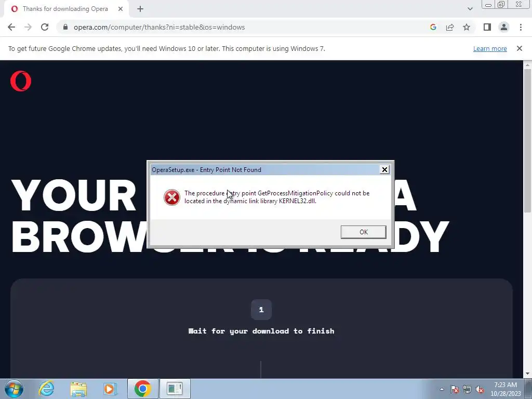
Task: Click OK in the Entry Point Not Found dialog
Action: pos(363,232)
